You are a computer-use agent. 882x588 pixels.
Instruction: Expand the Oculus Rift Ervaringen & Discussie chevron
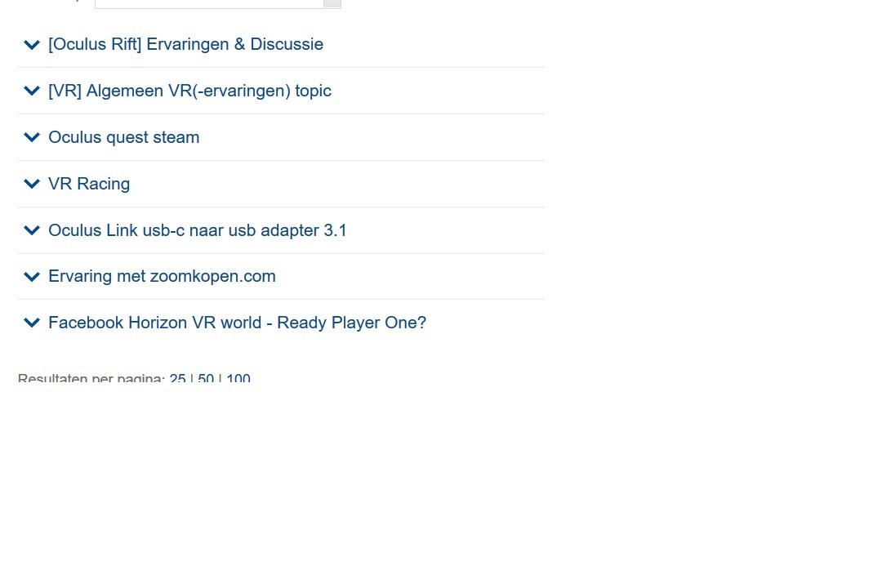[x=32, y=44]
